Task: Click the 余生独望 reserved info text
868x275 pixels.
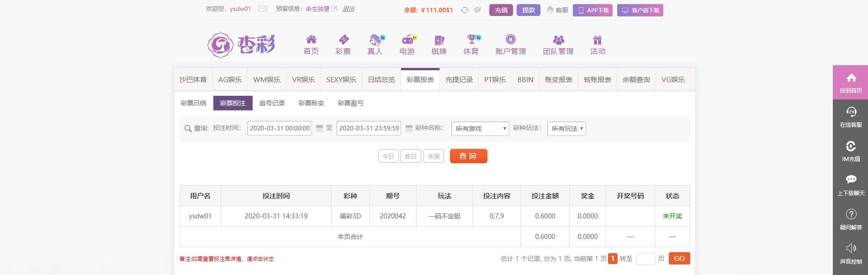Action: click(x=318, y=9)
